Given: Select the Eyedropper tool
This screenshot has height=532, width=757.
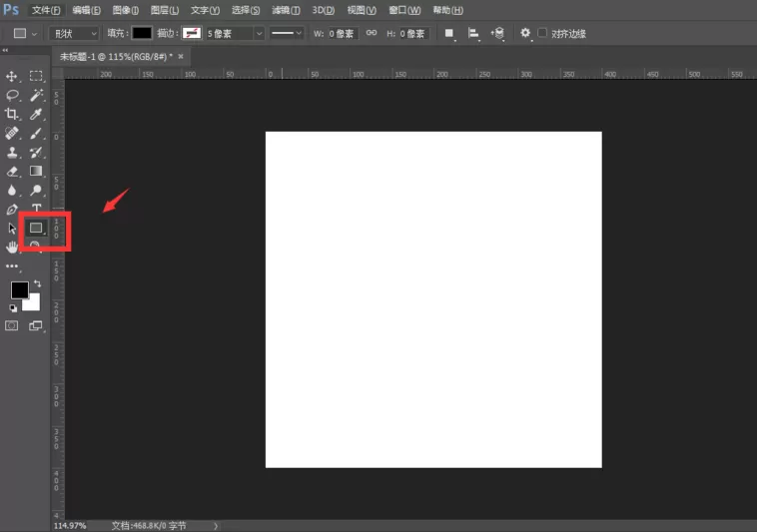Looking at the screenshot, I should tap(36, 114).
